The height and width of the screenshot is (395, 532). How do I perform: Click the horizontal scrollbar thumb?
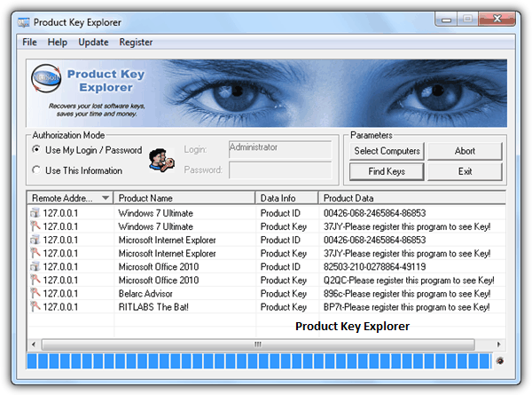258,344
